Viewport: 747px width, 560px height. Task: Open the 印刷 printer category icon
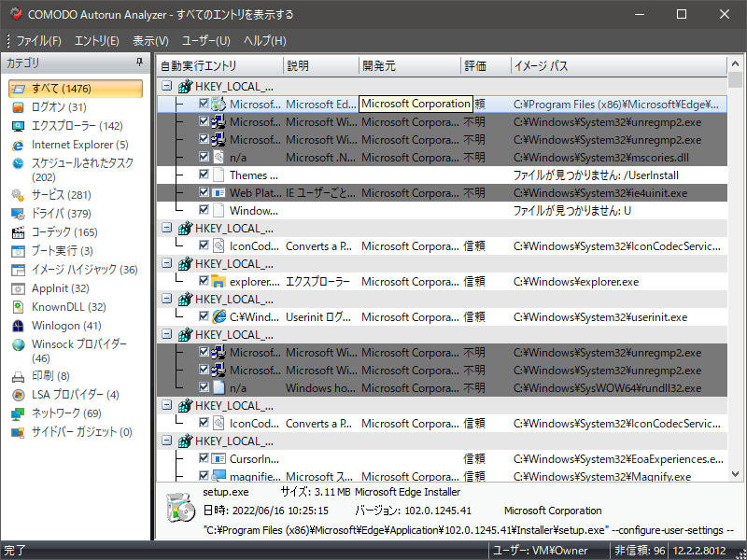[x=18, y=376]
